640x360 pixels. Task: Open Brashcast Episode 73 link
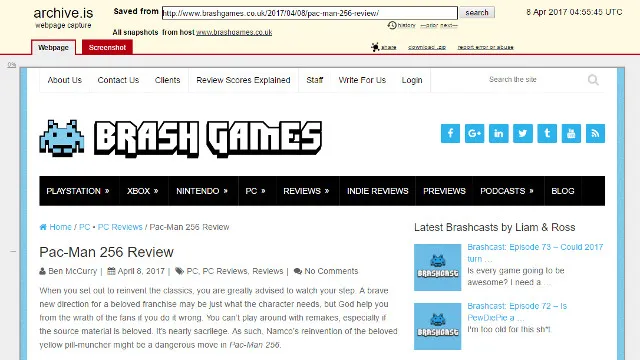pos(535,253)
